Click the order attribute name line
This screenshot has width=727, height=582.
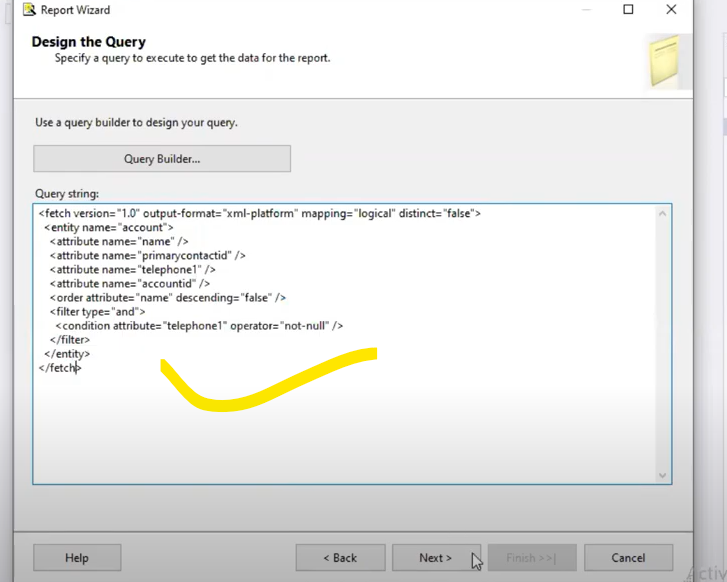click(x=168, y=298)
